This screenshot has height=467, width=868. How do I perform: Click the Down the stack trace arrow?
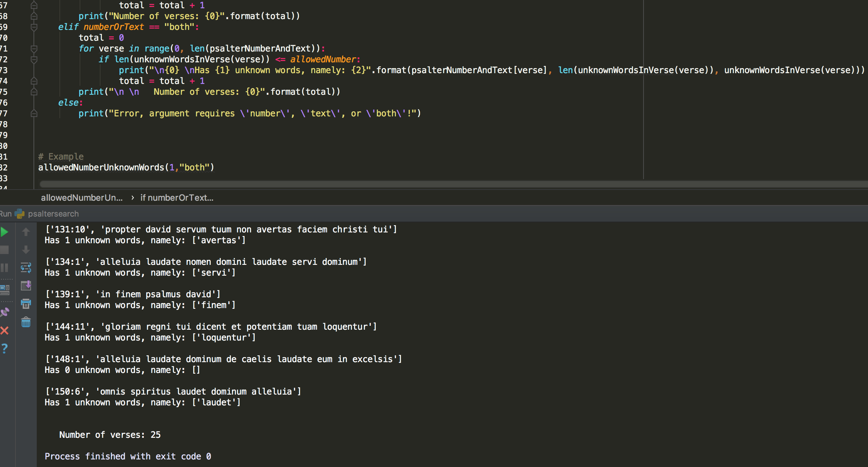[x=26, y=249]
